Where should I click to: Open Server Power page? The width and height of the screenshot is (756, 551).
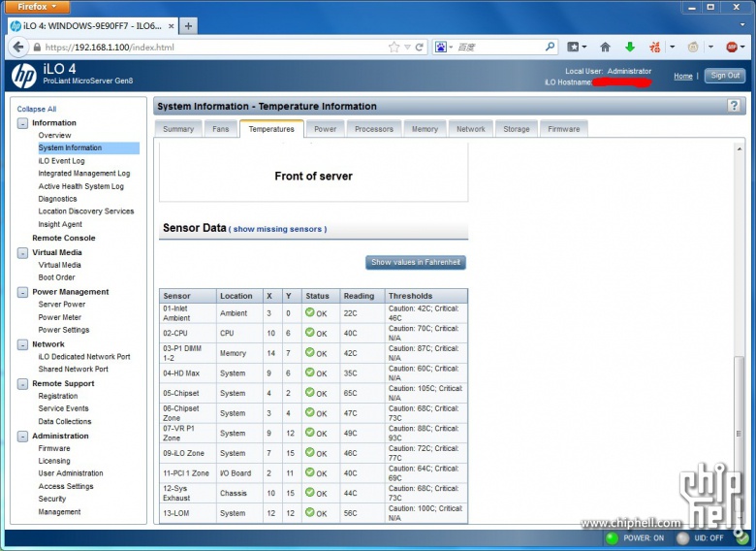tap(62, 305)
